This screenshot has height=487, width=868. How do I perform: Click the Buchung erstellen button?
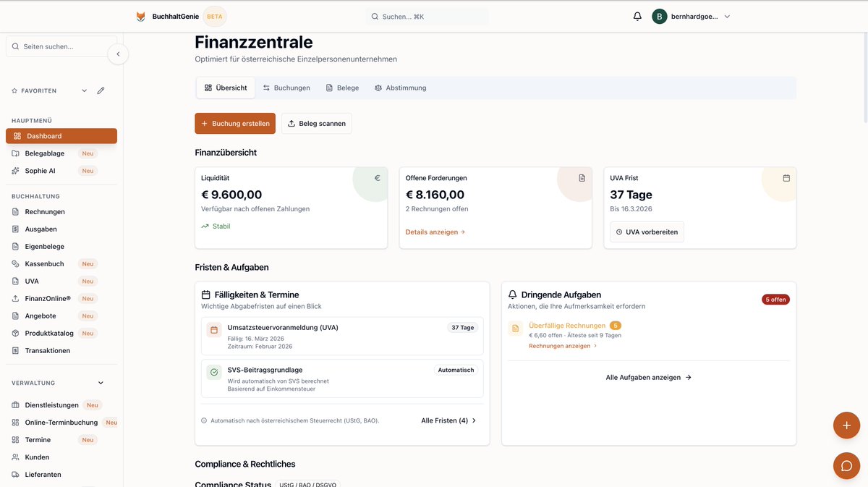(235, 123)
